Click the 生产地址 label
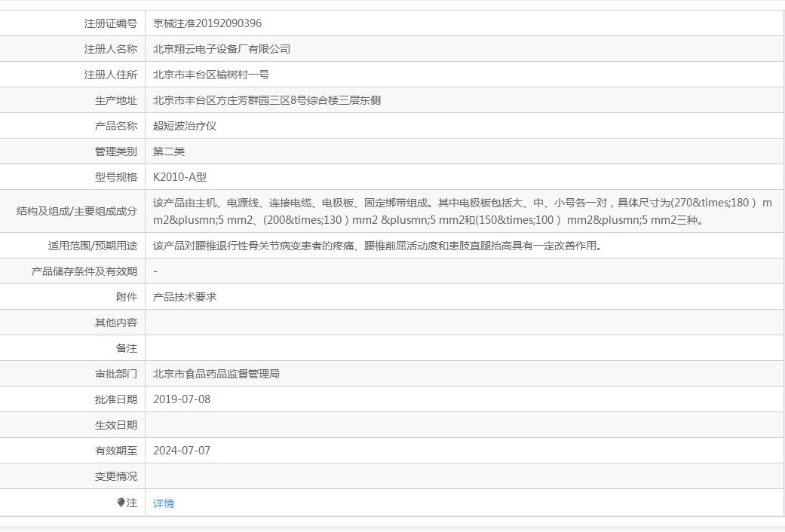 tap(116, 100)
